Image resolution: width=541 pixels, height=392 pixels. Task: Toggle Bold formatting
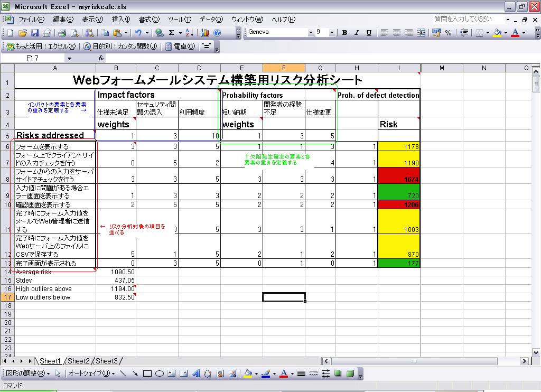pyautogui.click(x=344, y=33)
